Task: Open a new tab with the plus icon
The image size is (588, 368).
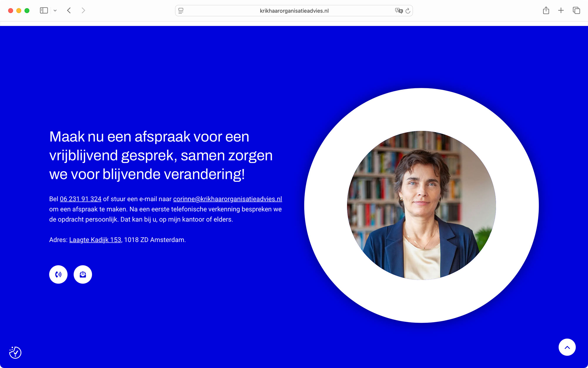Action: point(561,10)
